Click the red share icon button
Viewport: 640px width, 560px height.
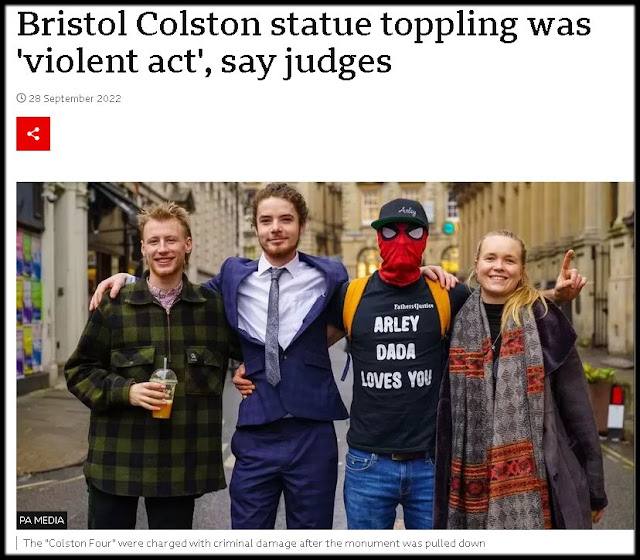coord(33,134)
